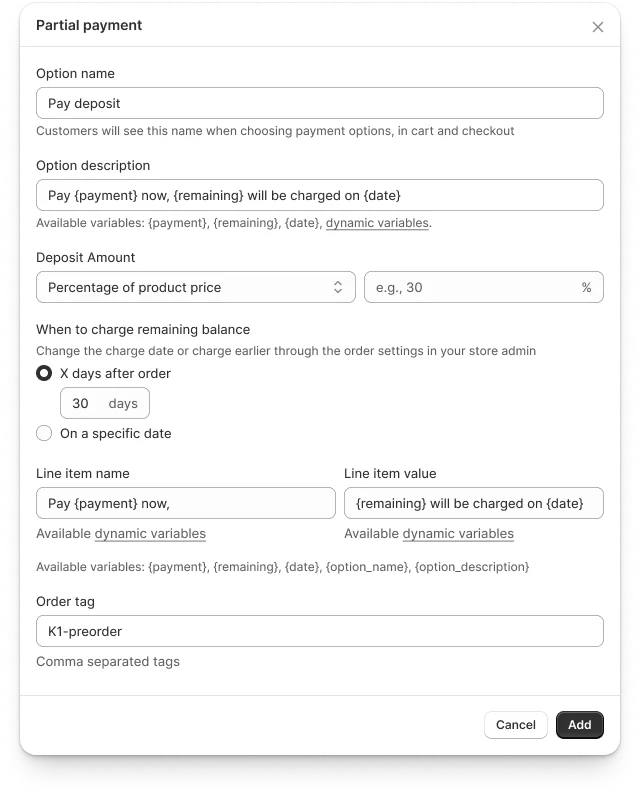Open the Deposit Amount type dropdown
This screenshot has width=640, height=795.
[x=195, y=287]
